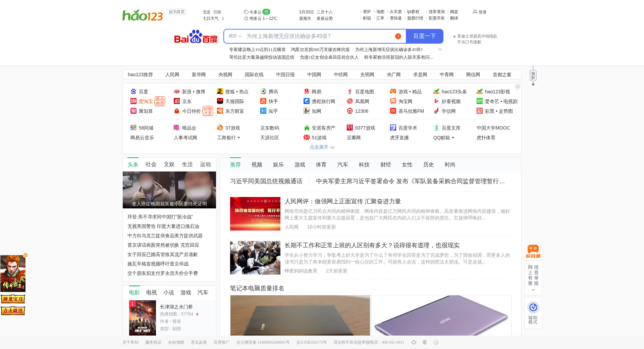Open the Tmall International icon

tap(220, 101)
